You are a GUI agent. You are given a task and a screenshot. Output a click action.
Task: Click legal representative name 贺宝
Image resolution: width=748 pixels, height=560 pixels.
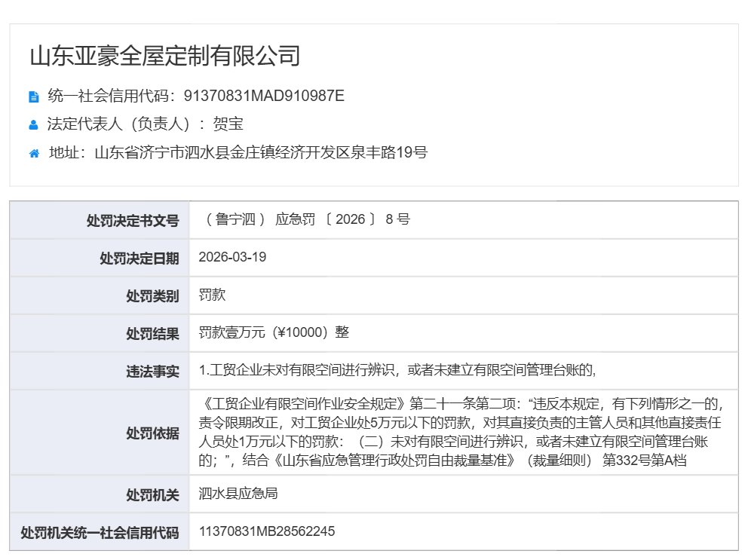(228, 124)
